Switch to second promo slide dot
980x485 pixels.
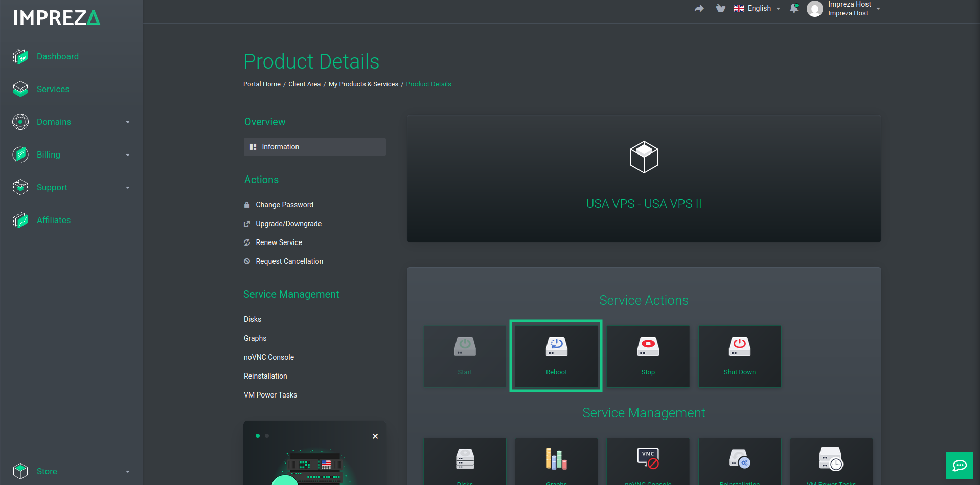[267, 436]
